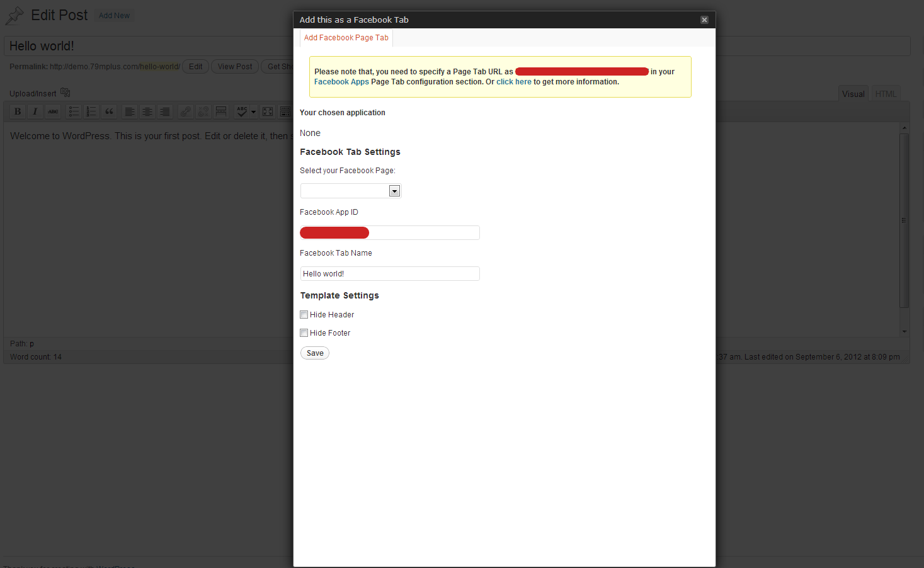Click the View Post button
924x568 pixels.
(x=235, y=67)
